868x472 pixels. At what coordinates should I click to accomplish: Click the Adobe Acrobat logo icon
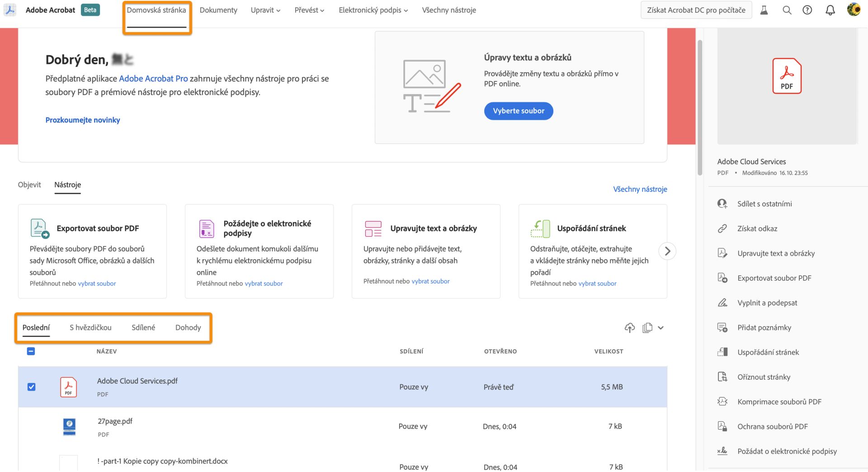10,10
